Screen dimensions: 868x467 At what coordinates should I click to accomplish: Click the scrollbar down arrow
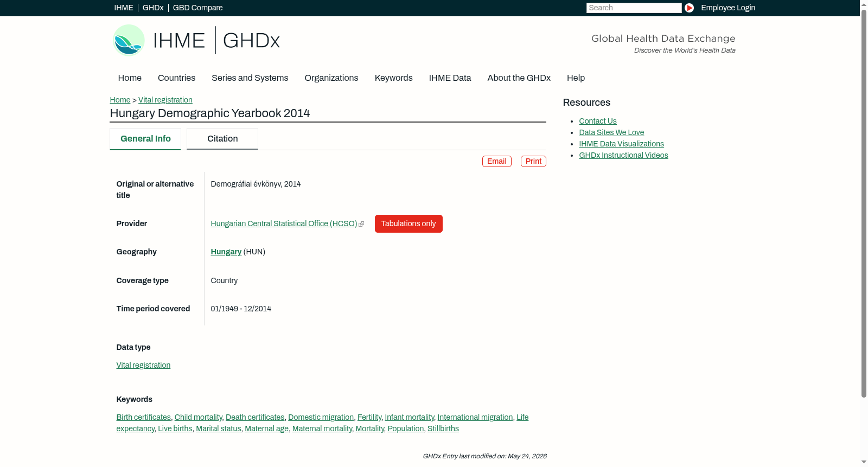click(x=864, y=462)
